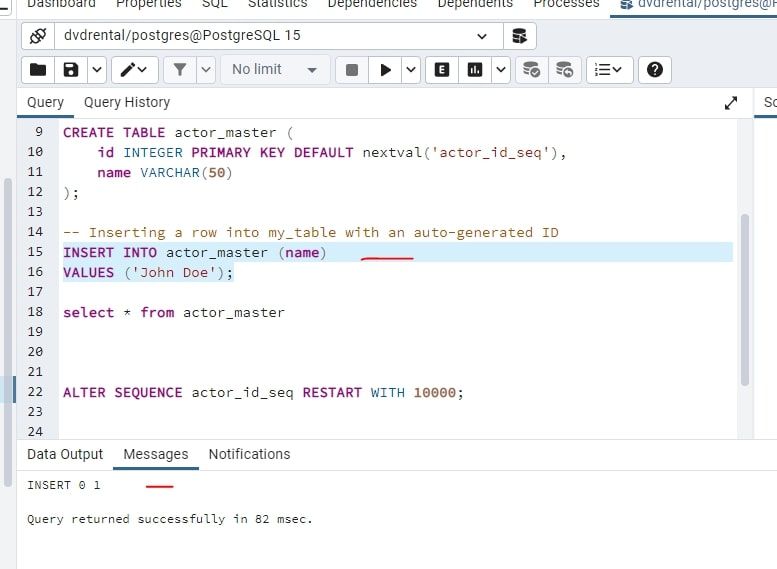Click the comment on line 14
Screen dimensions: 777x569
tap(311, 232)
